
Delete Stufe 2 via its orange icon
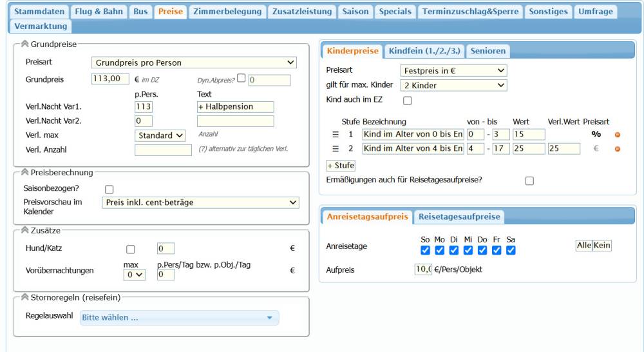(617, 149)
